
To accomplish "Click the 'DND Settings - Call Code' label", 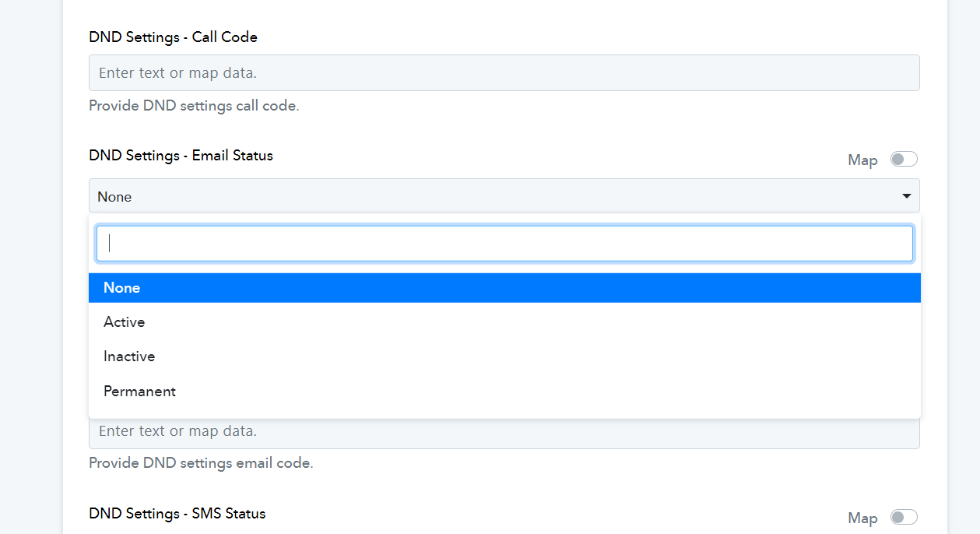I will pyautogui.click(x=173, y=37).
